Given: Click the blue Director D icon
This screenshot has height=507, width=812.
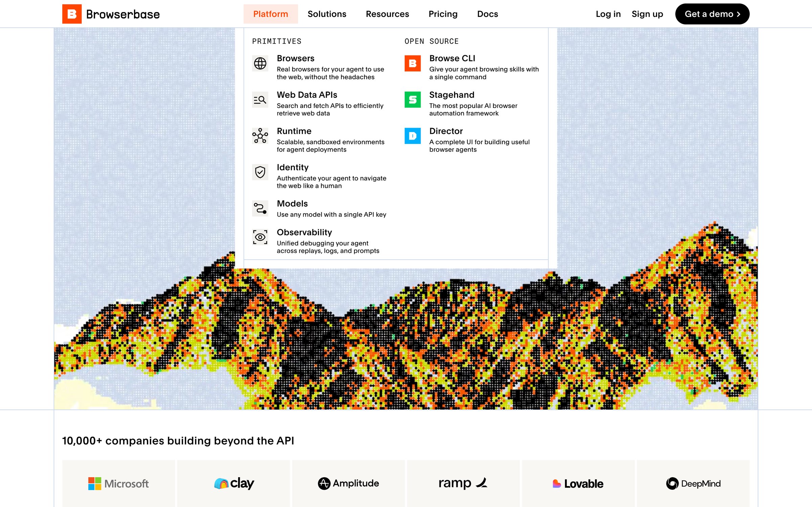Looking at the screenshot, I should click(x=413, y=136).
